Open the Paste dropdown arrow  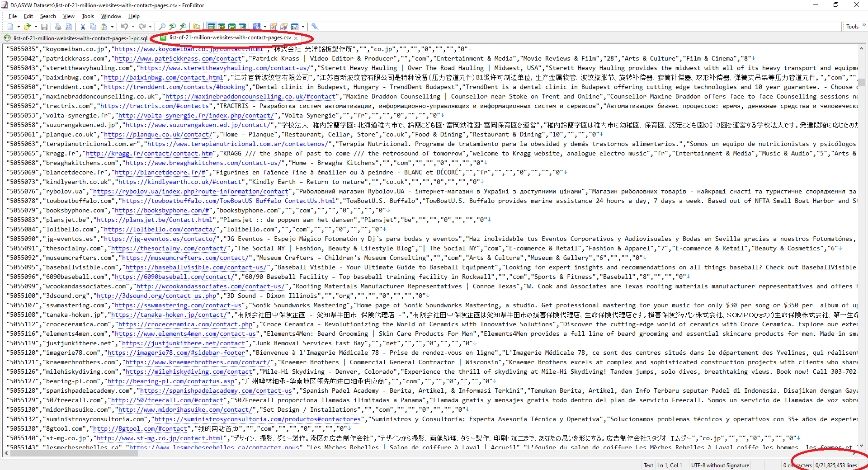coord(112,27)
